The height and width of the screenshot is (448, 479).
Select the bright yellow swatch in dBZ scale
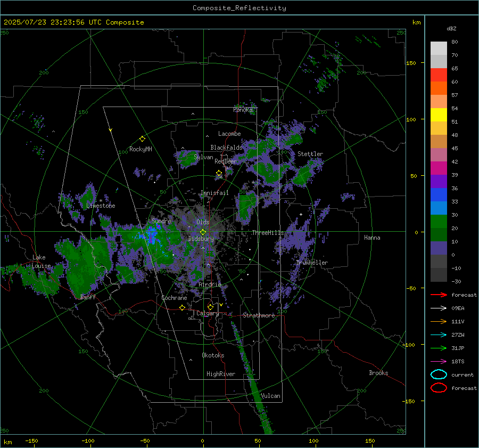click(x=439, y=115)
